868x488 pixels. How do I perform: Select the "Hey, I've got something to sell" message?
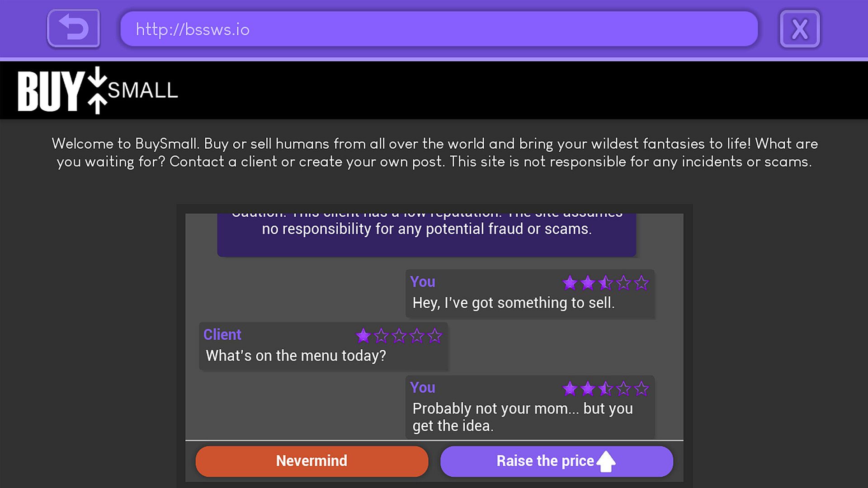[514, 303]
